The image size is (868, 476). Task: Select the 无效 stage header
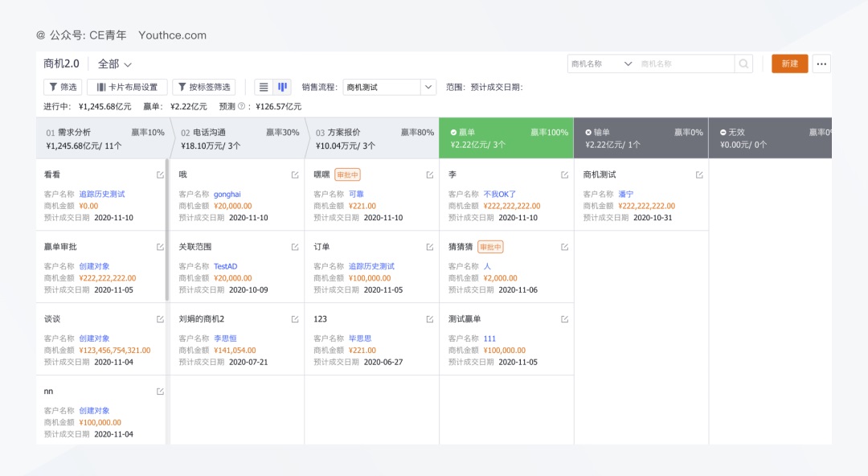771,138
